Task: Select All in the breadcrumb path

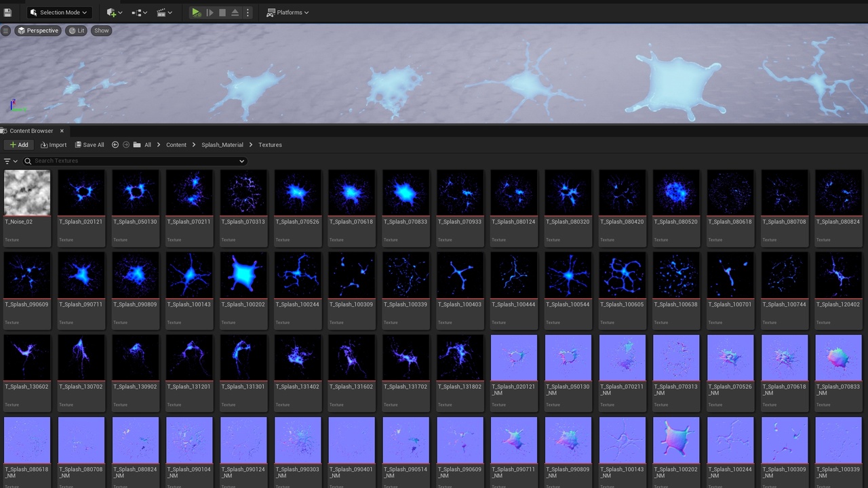Action: [148, 144]
